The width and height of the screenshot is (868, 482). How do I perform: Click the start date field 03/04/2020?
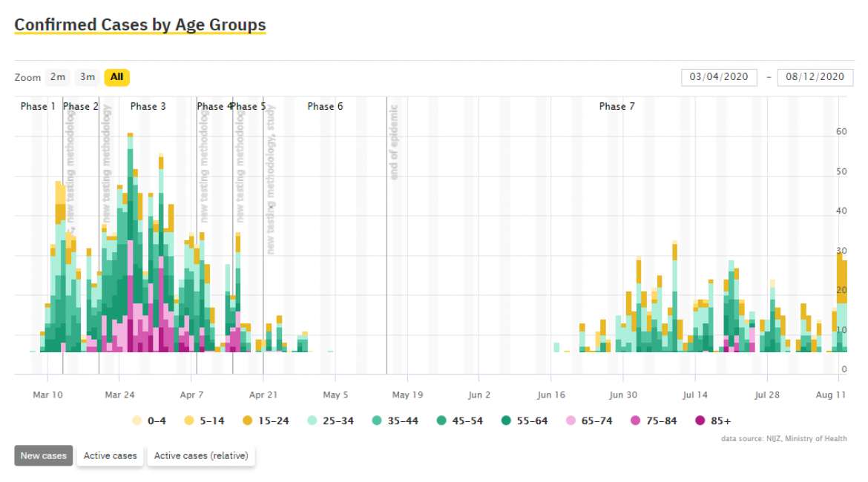click(719, 77)
